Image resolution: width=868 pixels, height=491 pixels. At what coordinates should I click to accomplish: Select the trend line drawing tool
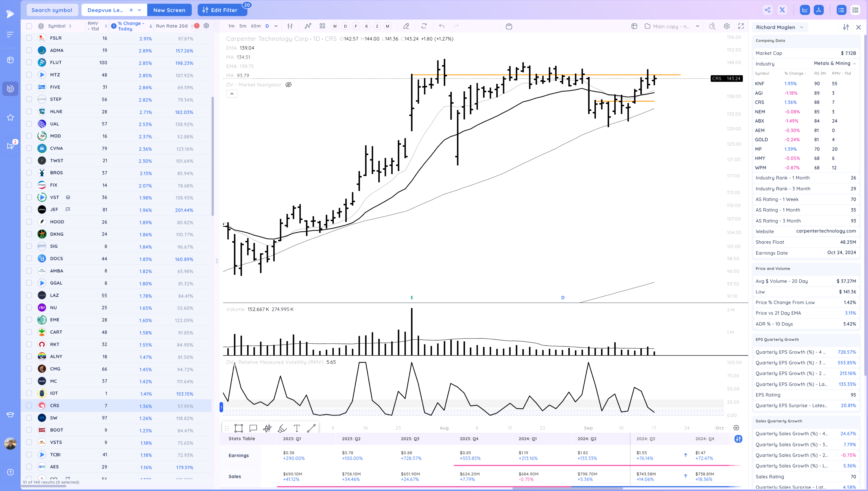coord(311,428)
